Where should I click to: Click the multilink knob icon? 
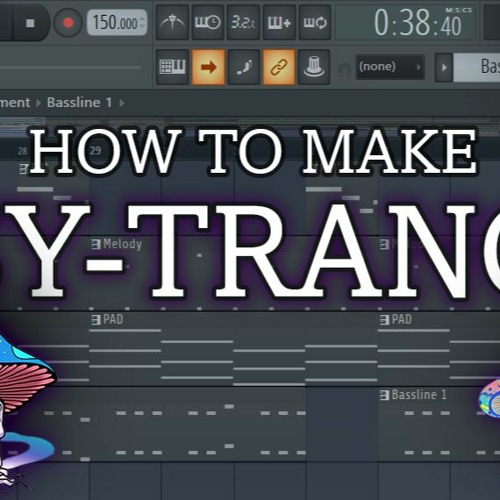(314, 67)
